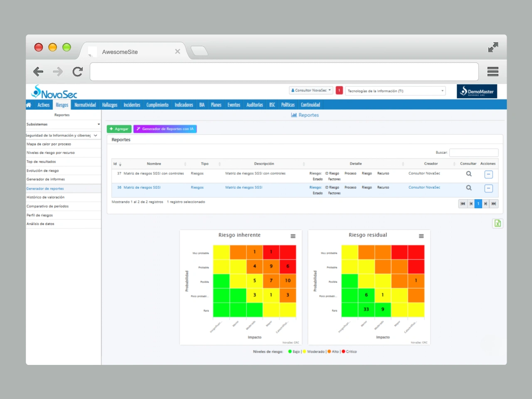Jump to first page of the table
This screenshot has height=399, width=532.
point(463,204)
